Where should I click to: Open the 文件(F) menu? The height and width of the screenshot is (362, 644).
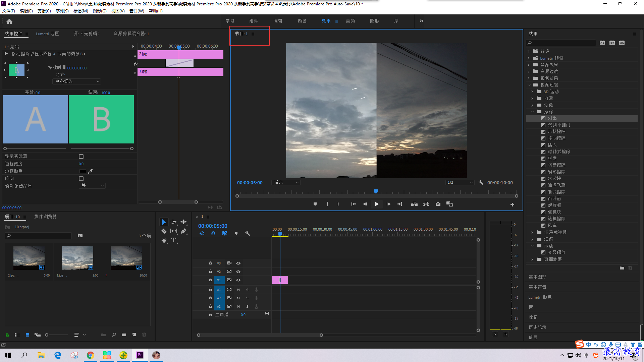point(8,11)
